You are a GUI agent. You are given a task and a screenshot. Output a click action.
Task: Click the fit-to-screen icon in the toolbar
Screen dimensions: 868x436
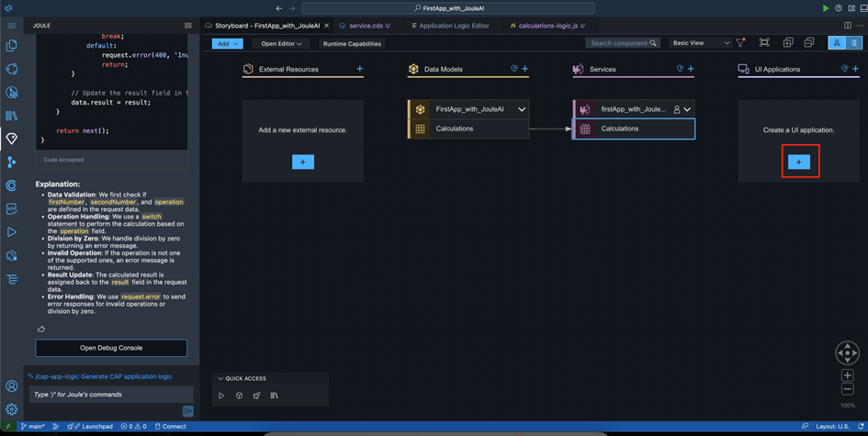coord(764,43)
